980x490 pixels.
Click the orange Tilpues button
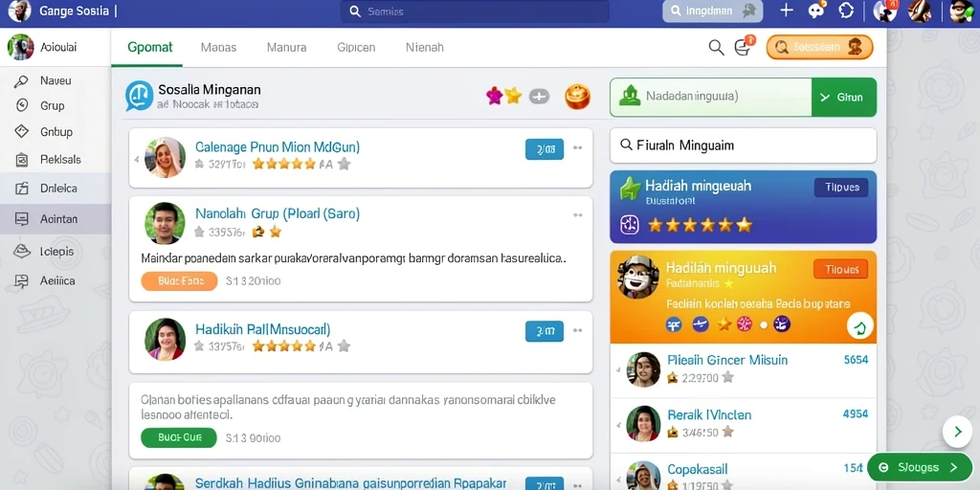point(840,269)
